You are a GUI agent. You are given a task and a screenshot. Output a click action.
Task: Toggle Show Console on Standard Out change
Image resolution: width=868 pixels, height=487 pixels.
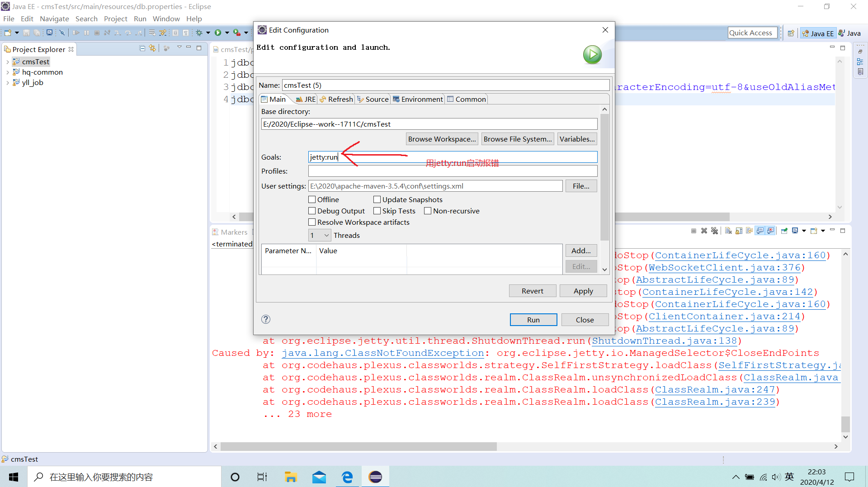760,231
